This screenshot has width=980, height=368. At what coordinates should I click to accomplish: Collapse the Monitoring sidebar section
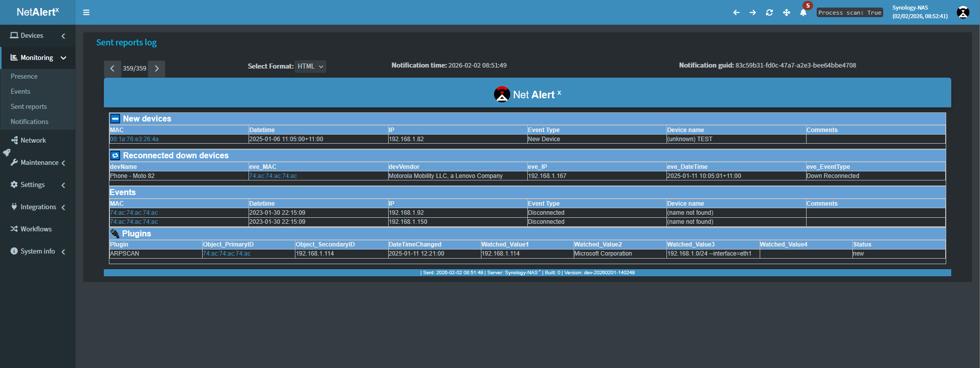38,58
